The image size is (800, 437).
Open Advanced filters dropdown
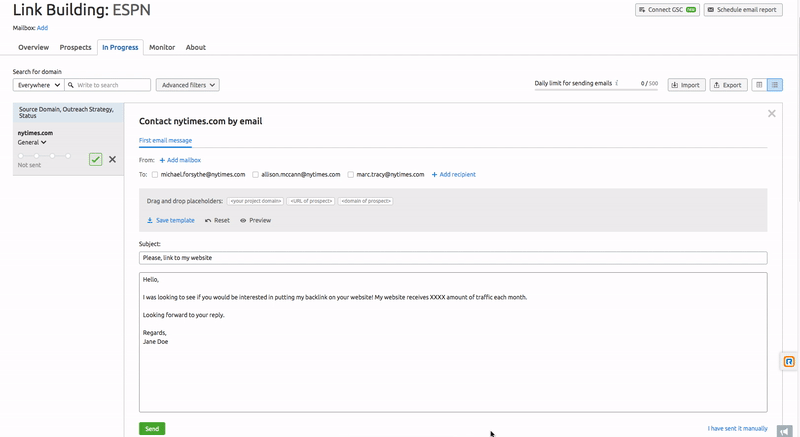click(x=188, y=85)
